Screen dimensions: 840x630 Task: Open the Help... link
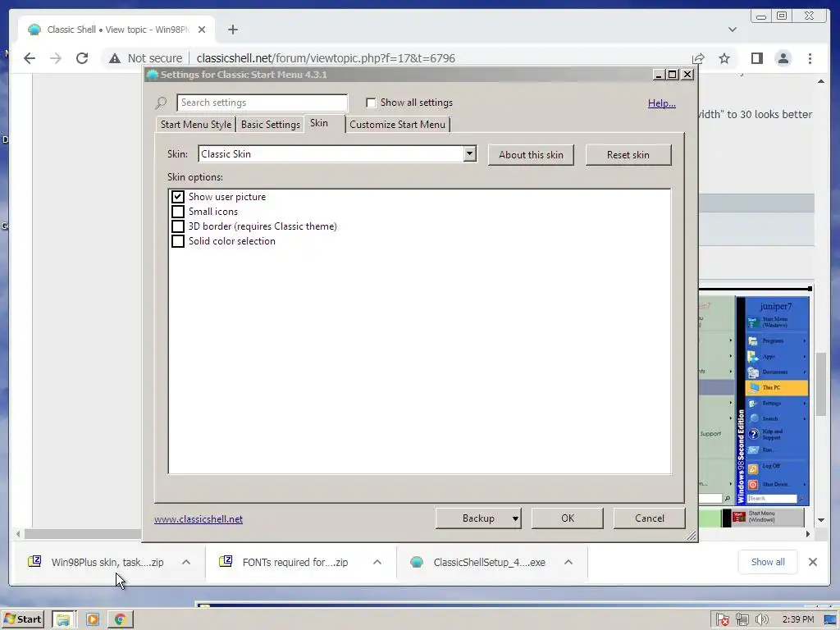(x=662, y=103)
